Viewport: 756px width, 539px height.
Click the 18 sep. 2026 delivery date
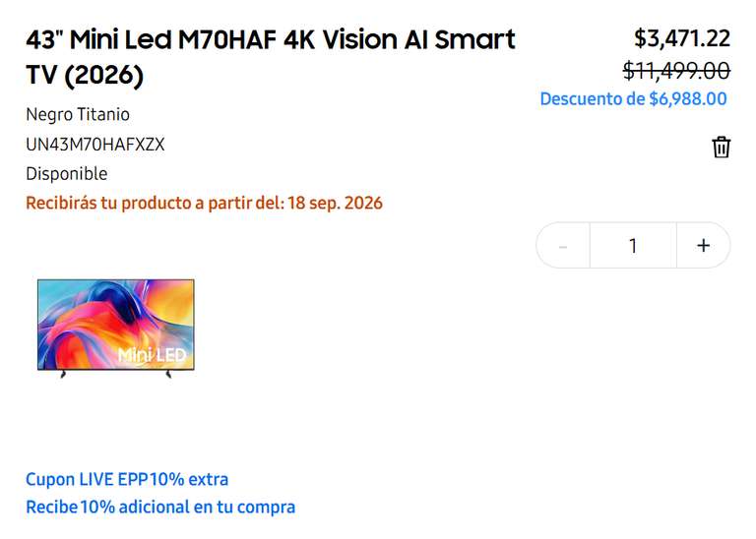pyautogui.click(x=335, y=204)
